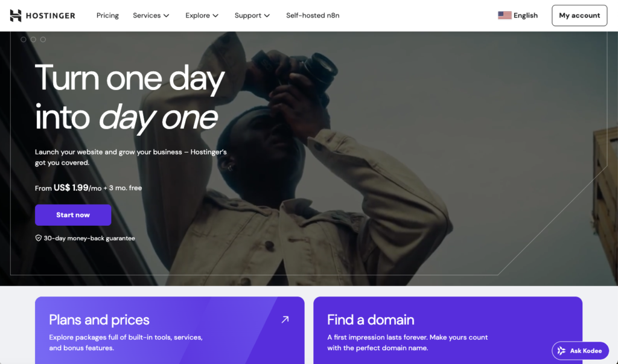Image resolution: width=618 pixels, height=364 pixels.
Task: Open the Ask Kodee chat button
Action: click(x=580, y=351)
